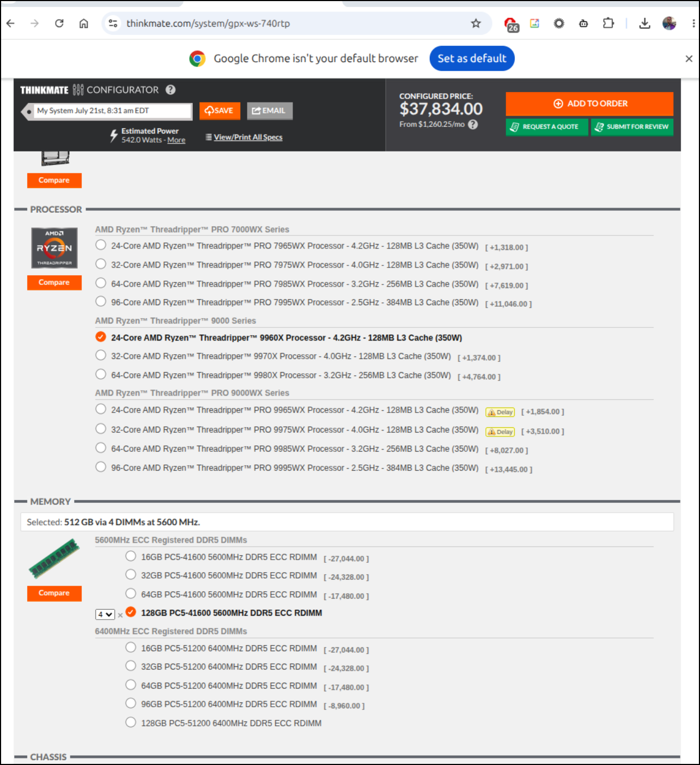Viewport: 700px width, 765px height.
Task: Email the system configuration
Action: [x=270, y=111]
